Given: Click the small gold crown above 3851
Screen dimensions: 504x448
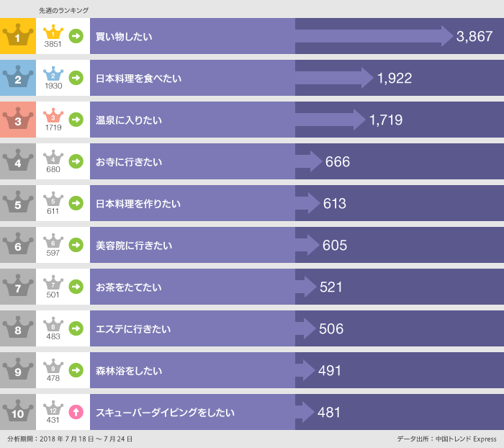Looking at the screenshot, I should pyautogui.click(x=53, y=32).
